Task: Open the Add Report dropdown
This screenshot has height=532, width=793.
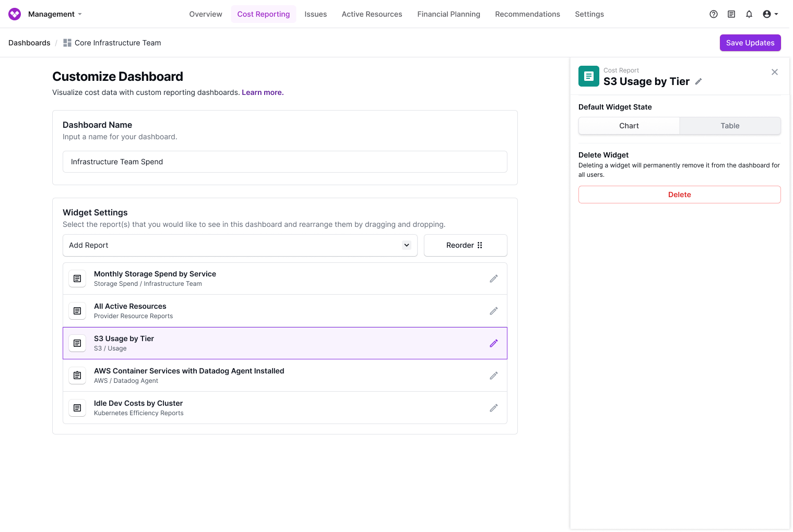Action: click(240, 245)
